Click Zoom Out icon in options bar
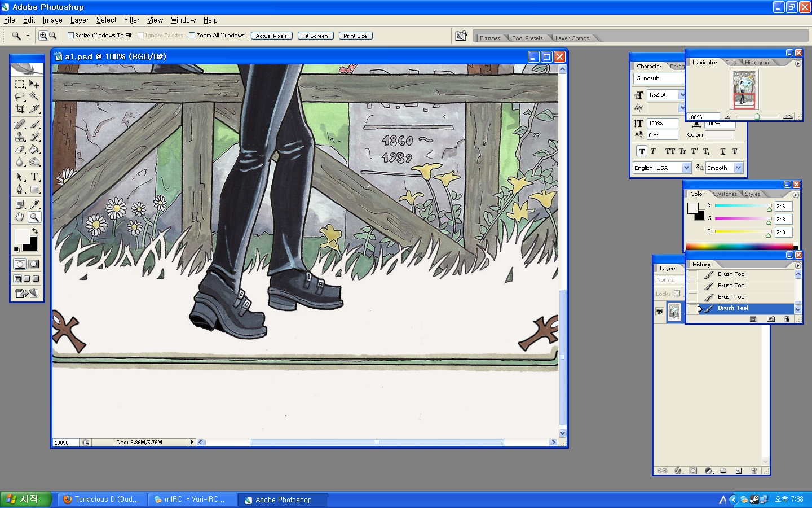The image size is (812, 508). 52,36
